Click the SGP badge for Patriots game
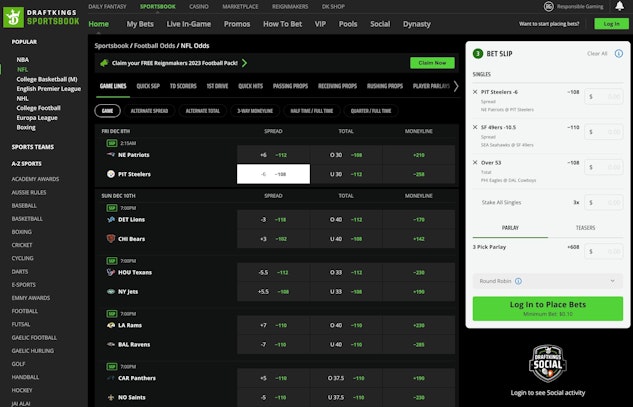Screen dimensions: 633x407 (x=111, y=143)
